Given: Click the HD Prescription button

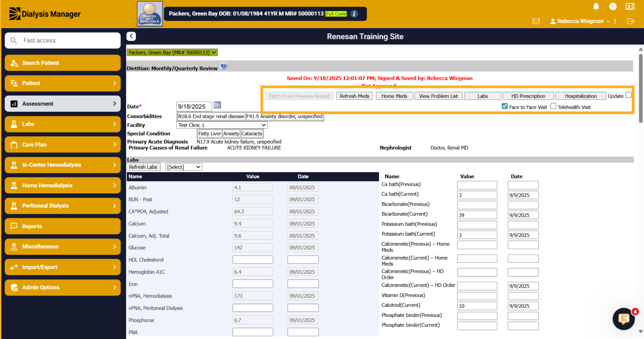Looking at the screenshot, I should (528, 96).
